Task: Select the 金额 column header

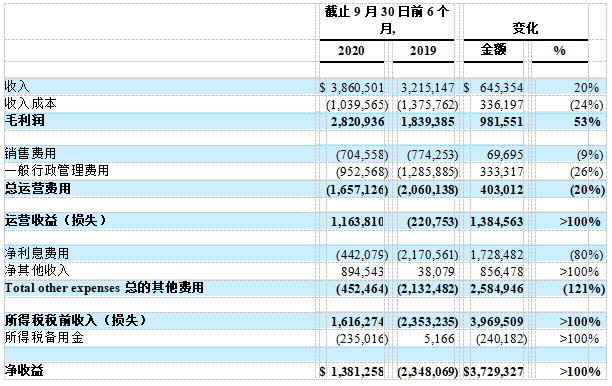Action: click(493, 50)
